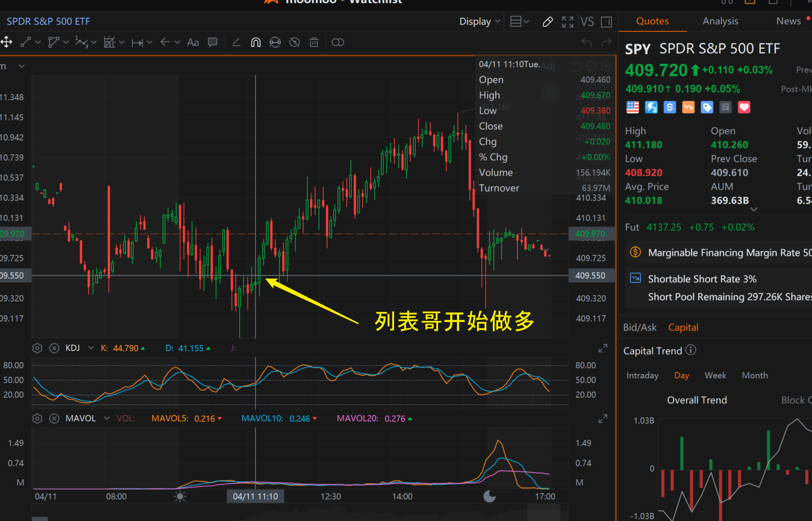Image resolution: width=812 pixels, height=521 pixels.
Task: Switch to the News tab
Action: [x=788, y=21]
